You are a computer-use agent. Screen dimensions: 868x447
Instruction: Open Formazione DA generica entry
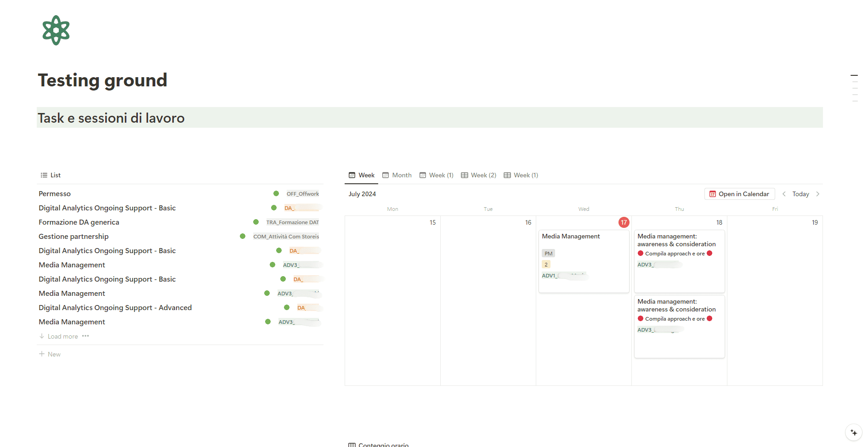(x=180, y=222)
